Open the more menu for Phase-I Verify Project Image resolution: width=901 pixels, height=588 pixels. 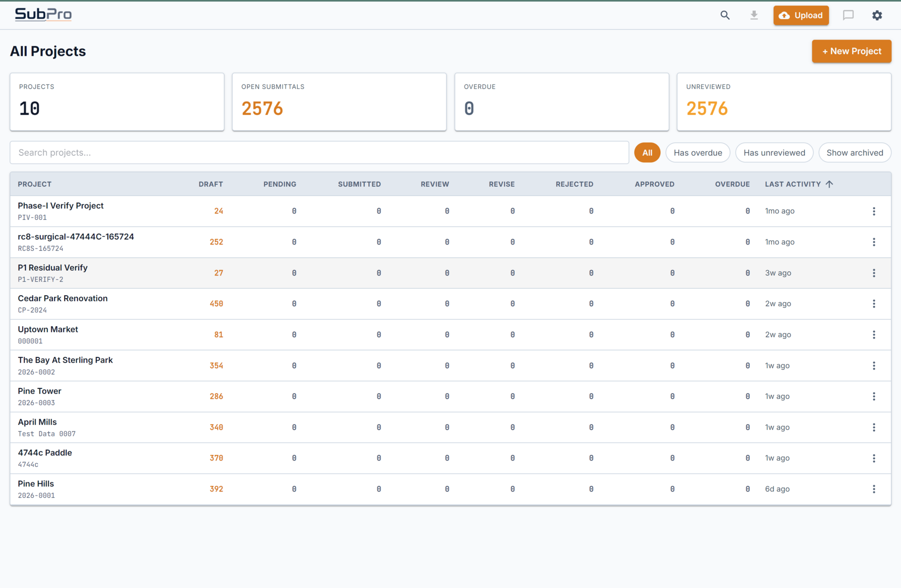pos(874,211)
